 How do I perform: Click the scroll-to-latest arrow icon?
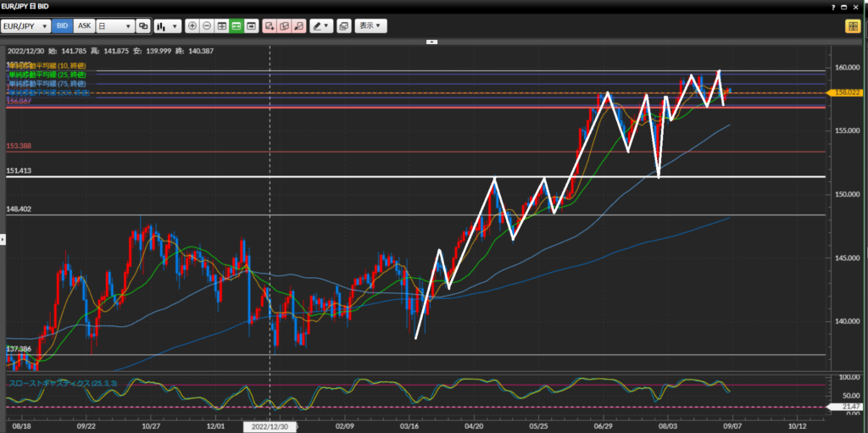pyautogui.click(x=252, y=26)
